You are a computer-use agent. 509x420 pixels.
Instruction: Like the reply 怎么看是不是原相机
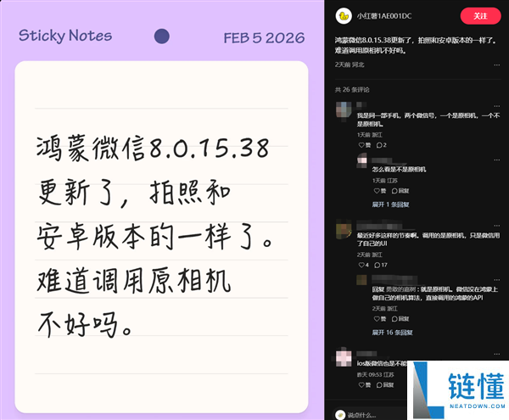coord(379,191)
